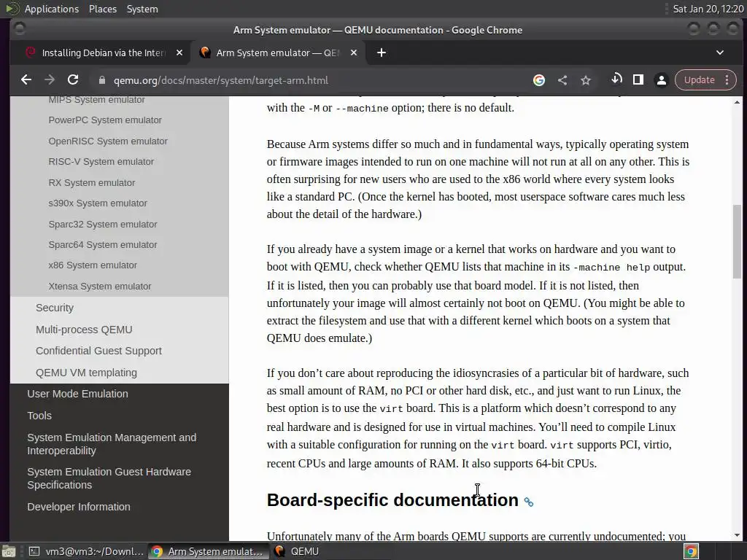Go to the Security section
Image resolution: width=747 pixels, height=560 pixels.
[x=54, y=308]
